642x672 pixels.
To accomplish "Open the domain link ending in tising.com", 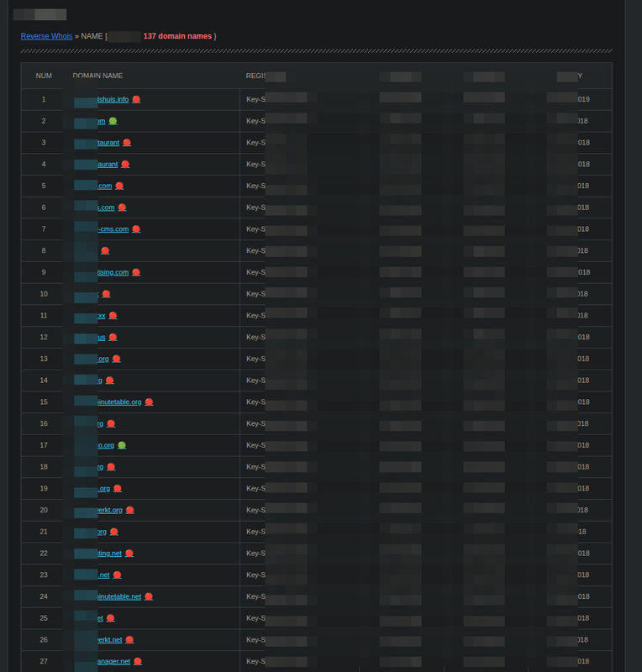I will tap(113, 272).
